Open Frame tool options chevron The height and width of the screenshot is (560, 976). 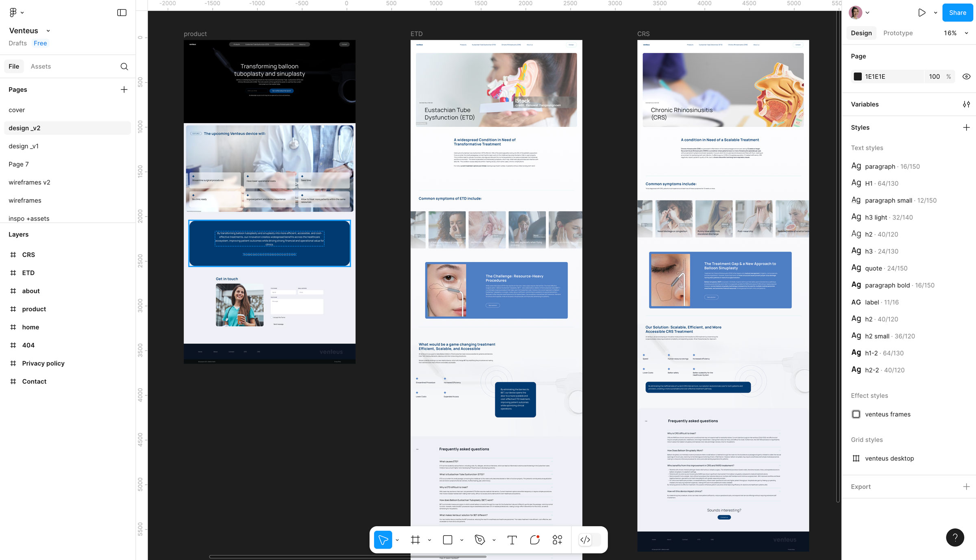click(x=429, y=540)
